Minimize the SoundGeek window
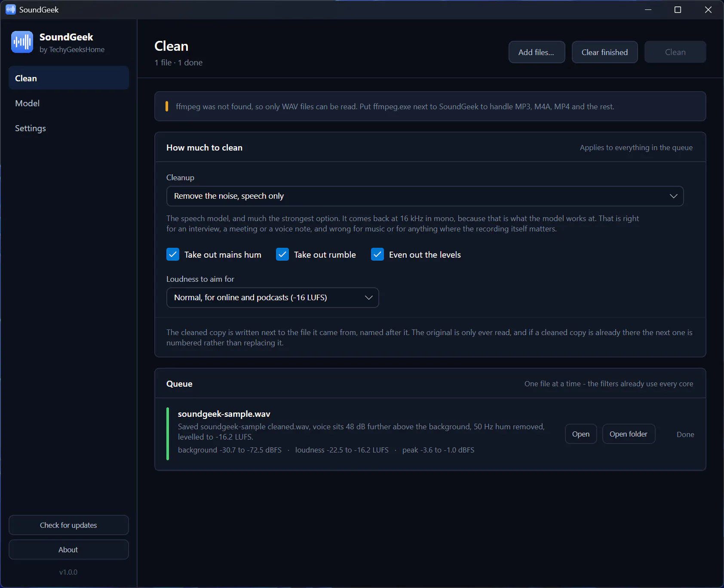 [648, 9]
